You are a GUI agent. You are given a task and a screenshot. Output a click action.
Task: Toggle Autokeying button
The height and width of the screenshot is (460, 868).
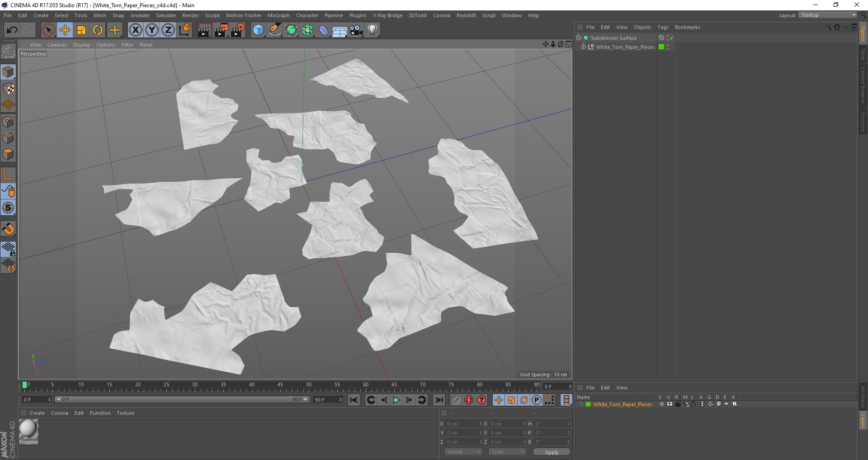(x=469, y=400)
